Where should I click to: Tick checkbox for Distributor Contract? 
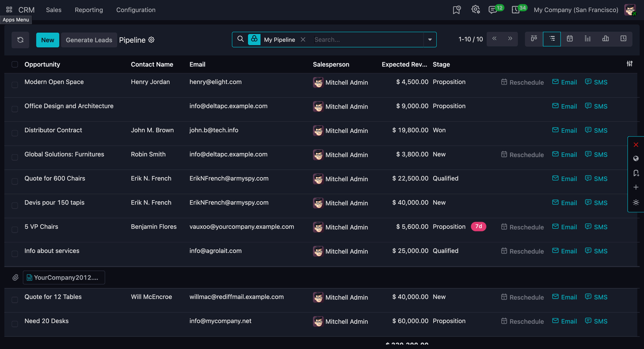tap(15, 133)
